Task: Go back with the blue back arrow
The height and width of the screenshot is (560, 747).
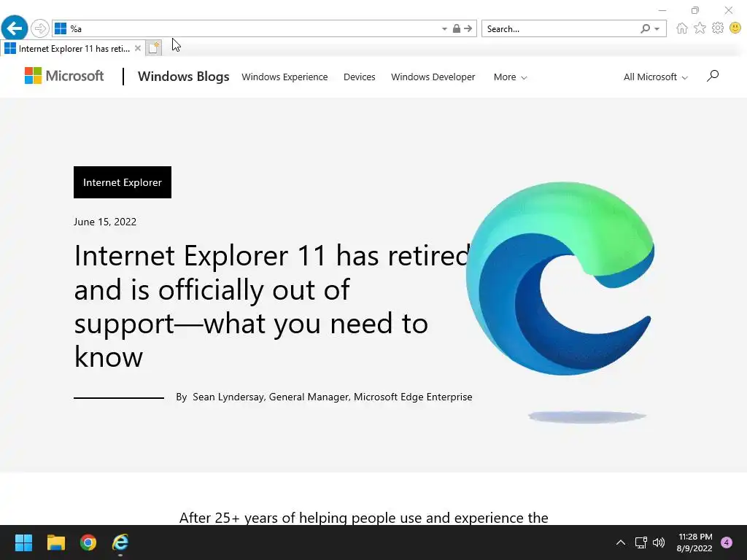Action: click(15, 28)
